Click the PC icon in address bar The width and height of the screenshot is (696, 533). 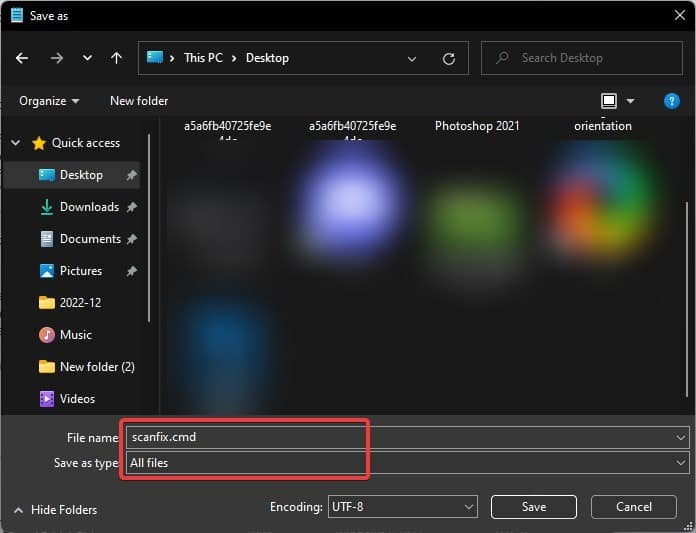click(155, 57)
